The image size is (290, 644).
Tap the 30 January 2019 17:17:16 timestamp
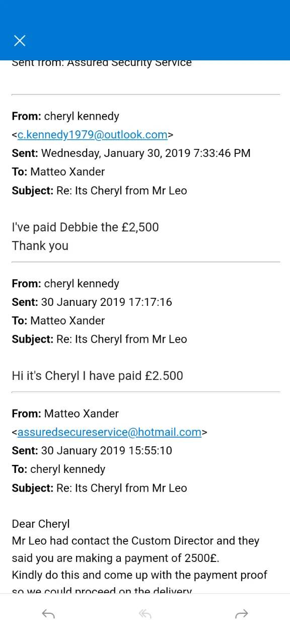107,302
